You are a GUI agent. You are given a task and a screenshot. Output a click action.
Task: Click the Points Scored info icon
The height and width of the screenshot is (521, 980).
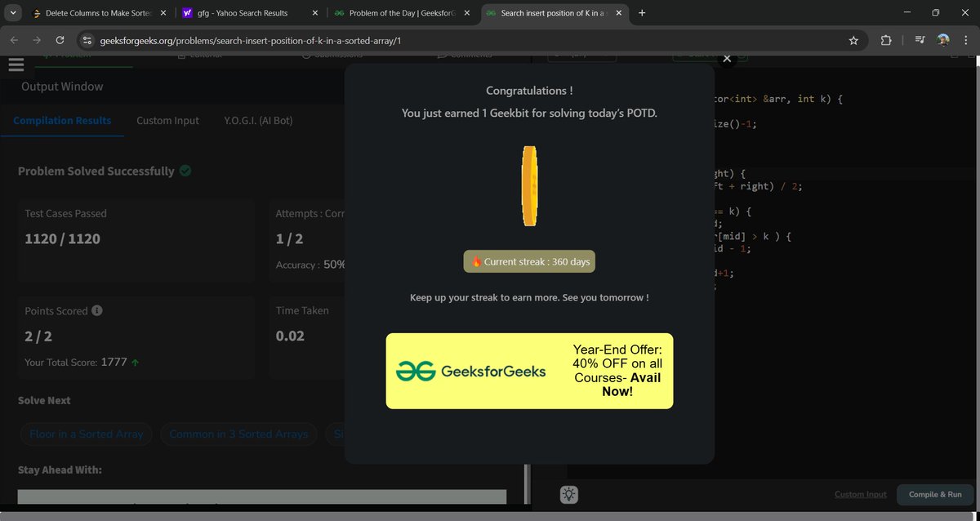pyautogui.click(x=97, y=311)
